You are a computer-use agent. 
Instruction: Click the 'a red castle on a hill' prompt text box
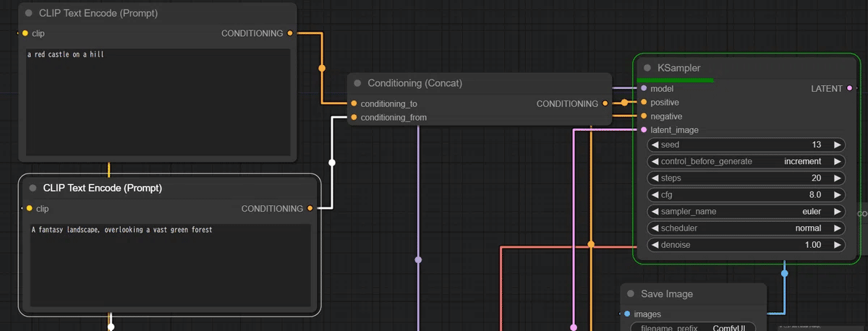(x=158, y=103)
